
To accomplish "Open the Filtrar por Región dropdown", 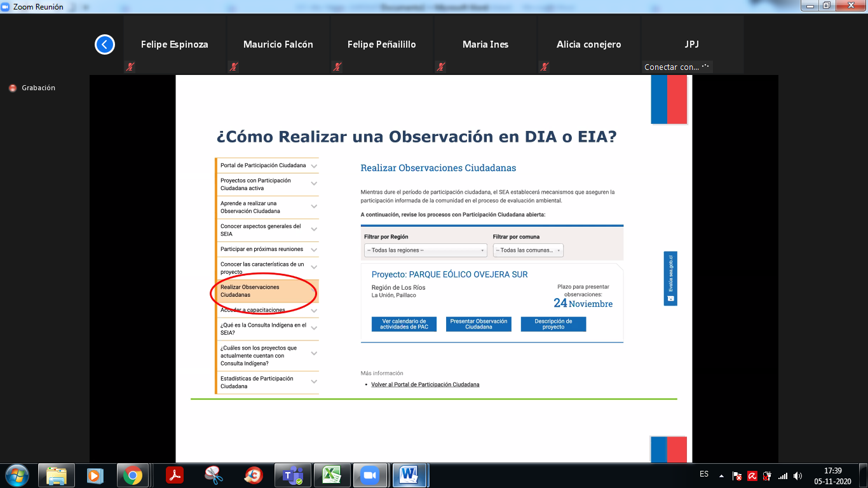I will click(x=425, y=250).
